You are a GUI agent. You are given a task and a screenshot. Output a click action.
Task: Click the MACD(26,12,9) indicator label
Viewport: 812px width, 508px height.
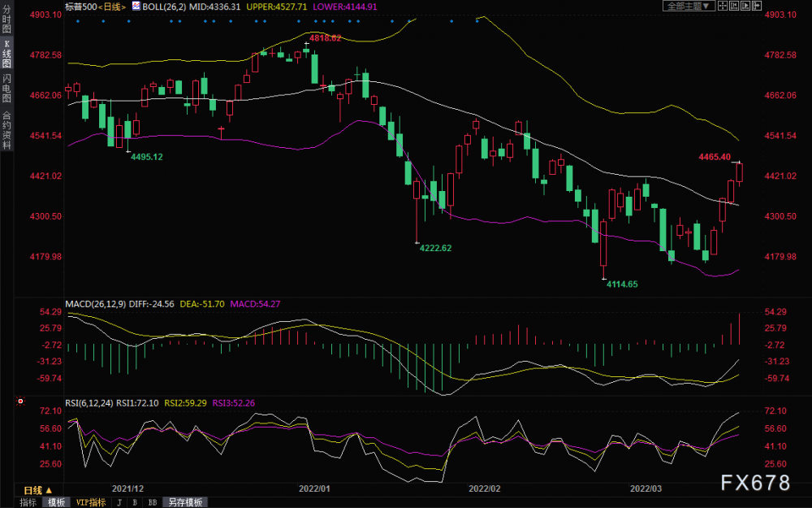[x=95, y=304]
